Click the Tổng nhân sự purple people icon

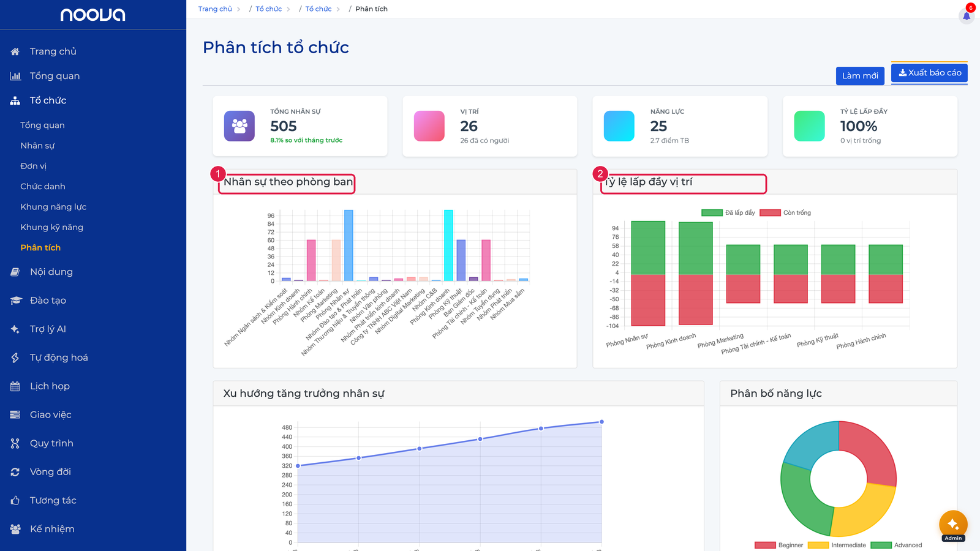point(239,126)
